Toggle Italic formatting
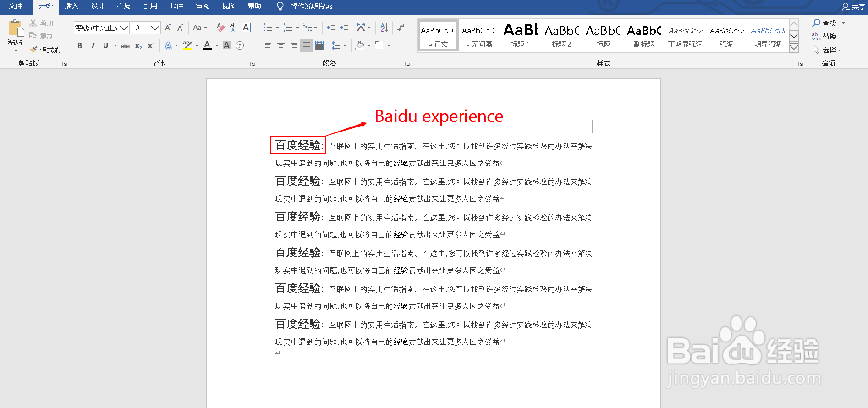This screenshot has width=868, height=408. (93, 45)
